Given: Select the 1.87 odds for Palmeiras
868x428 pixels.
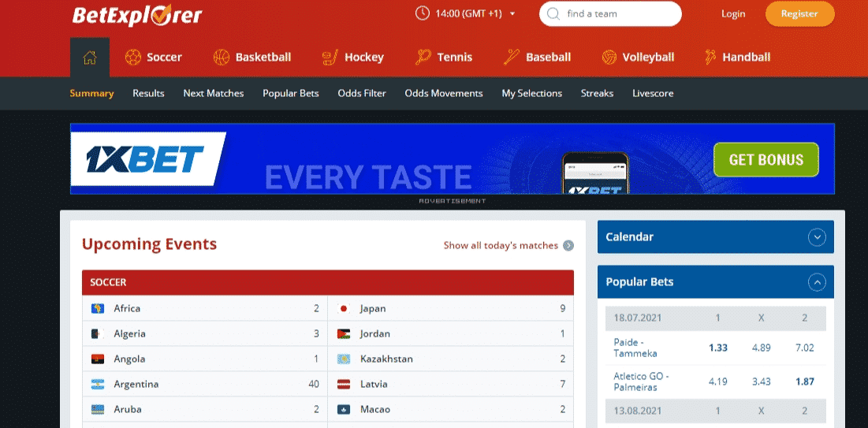Looking at the screenshot, I should click(x=805, y=381).
